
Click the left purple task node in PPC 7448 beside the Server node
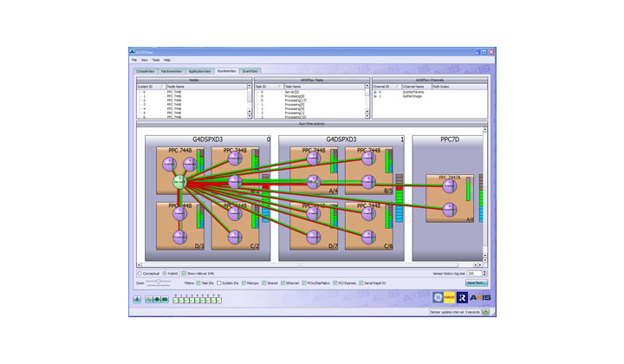tap(170, 164)
